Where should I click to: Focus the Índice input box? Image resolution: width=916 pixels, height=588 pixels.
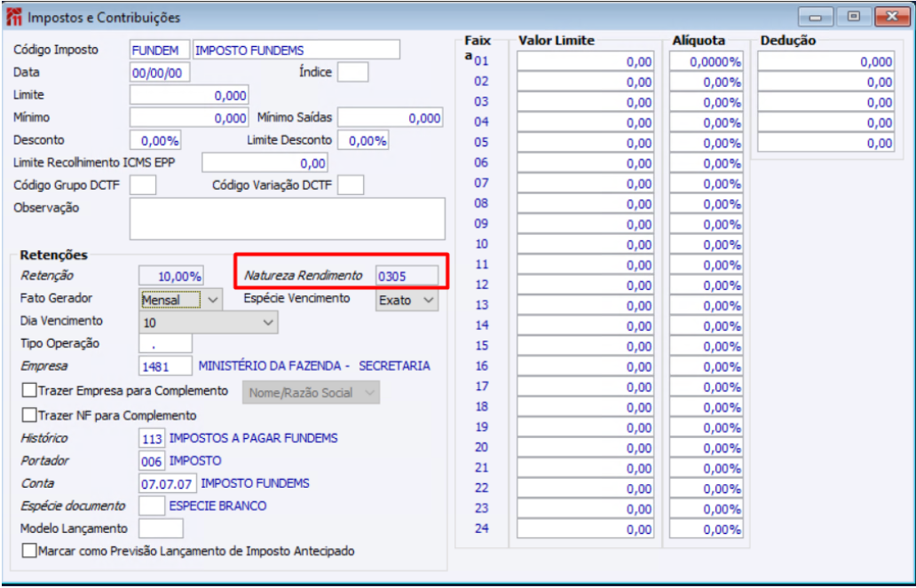(353, 73)
